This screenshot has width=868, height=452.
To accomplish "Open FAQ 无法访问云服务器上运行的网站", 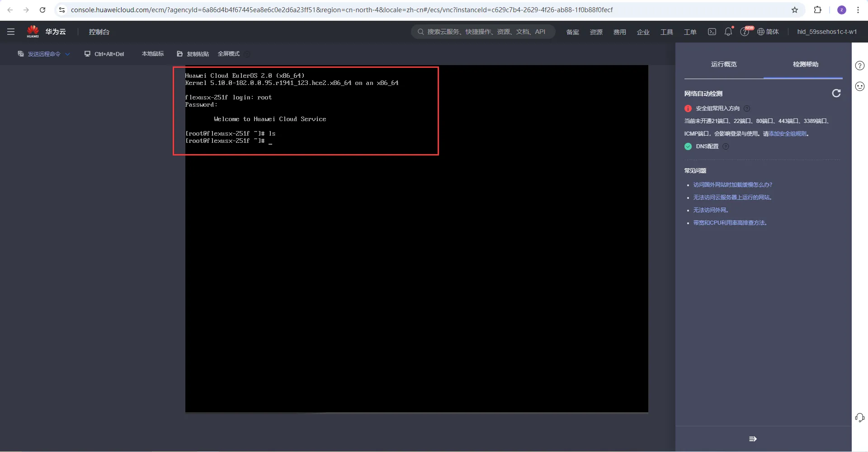I will click(732, 198).
